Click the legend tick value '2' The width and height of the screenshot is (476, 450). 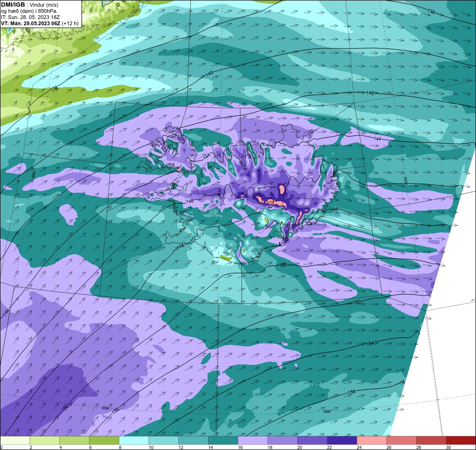[30, 447]
